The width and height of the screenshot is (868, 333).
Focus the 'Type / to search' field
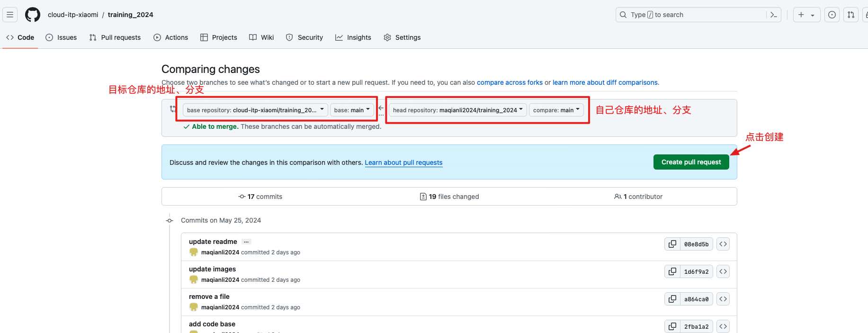coord(698,15)
